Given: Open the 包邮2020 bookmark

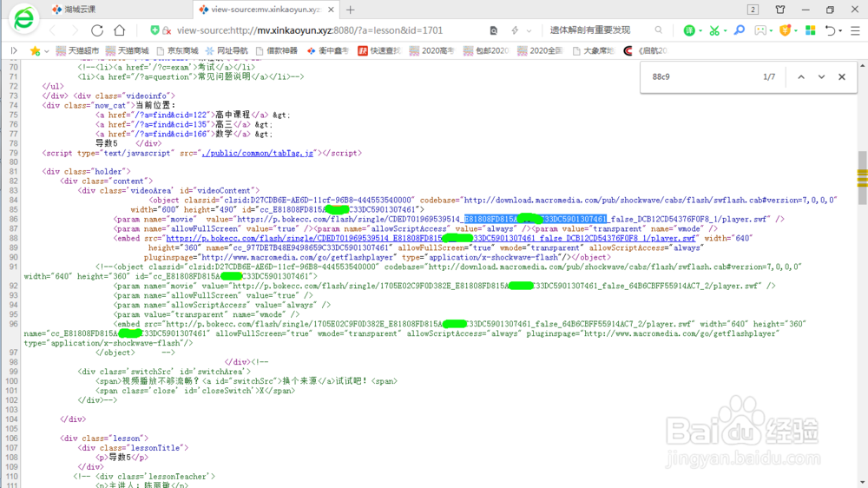Looking at the screenshot, I should (486, 50).
